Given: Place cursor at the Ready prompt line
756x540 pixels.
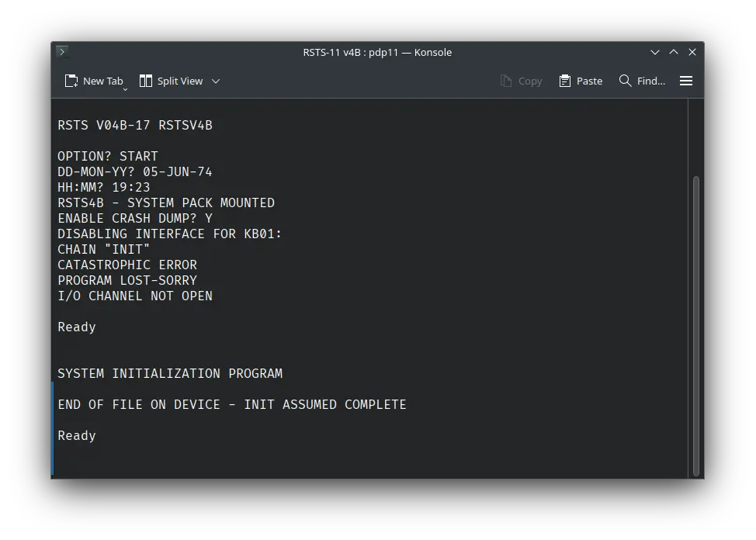Looking at the screenshot, I should click(x=76, y=435).
